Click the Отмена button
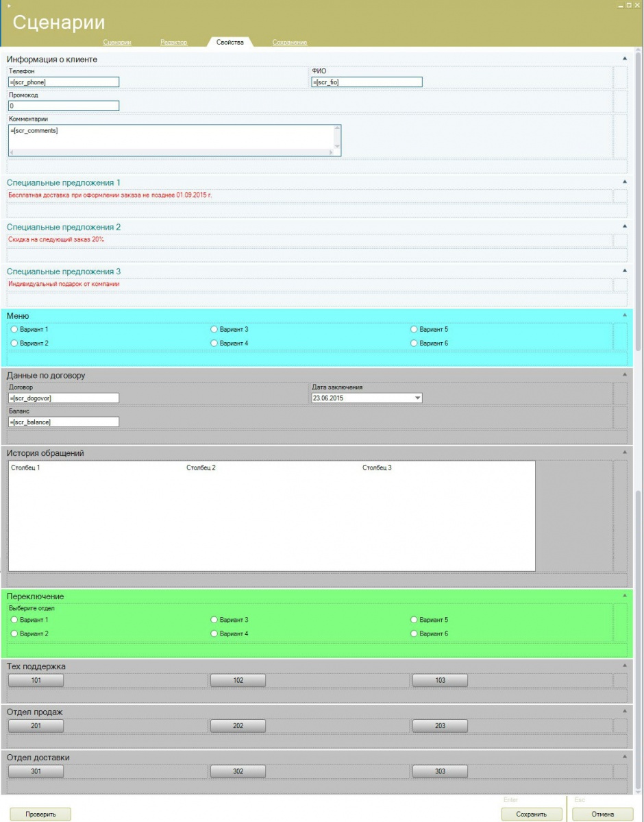This screenshot has height=822, width=644. (602, 814)
